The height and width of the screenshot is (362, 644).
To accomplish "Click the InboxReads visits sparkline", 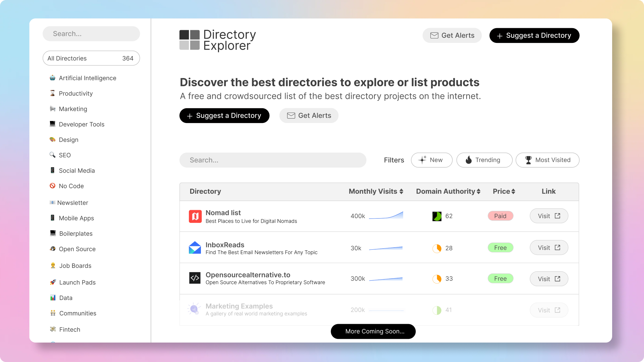I will (386, 248).
